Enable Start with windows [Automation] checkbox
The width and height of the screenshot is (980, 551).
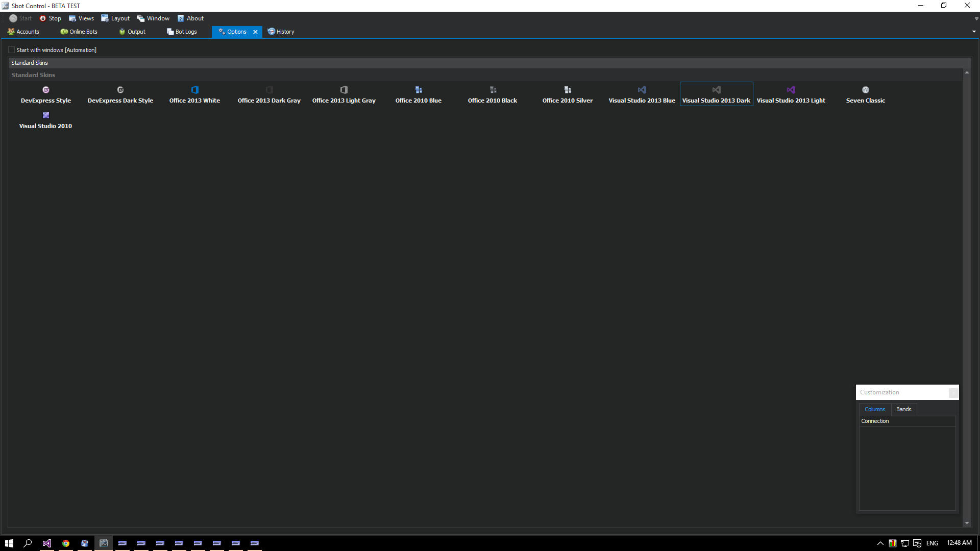pyautogui.click(x=12, y=50)
